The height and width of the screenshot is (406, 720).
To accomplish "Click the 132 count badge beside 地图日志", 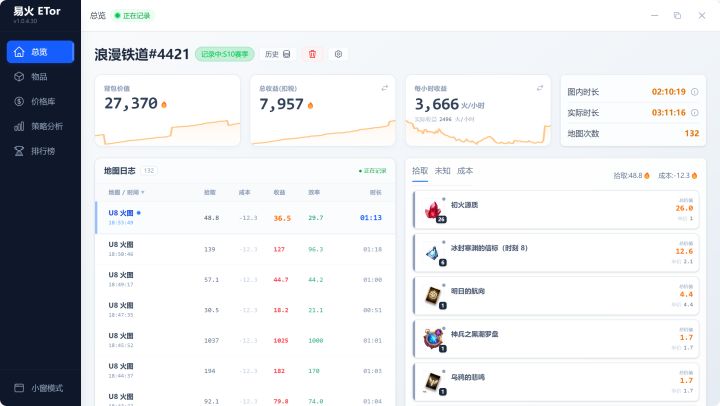I will pos(148,171).
